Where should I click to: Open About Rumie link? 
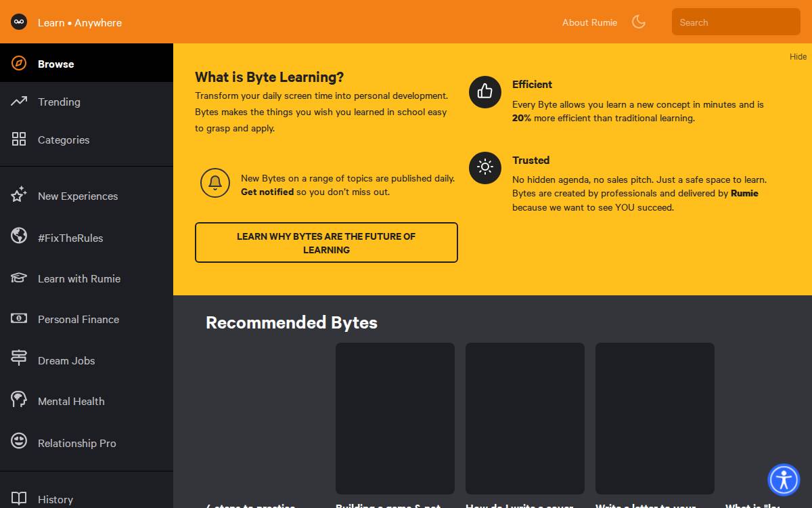point(589,22)
